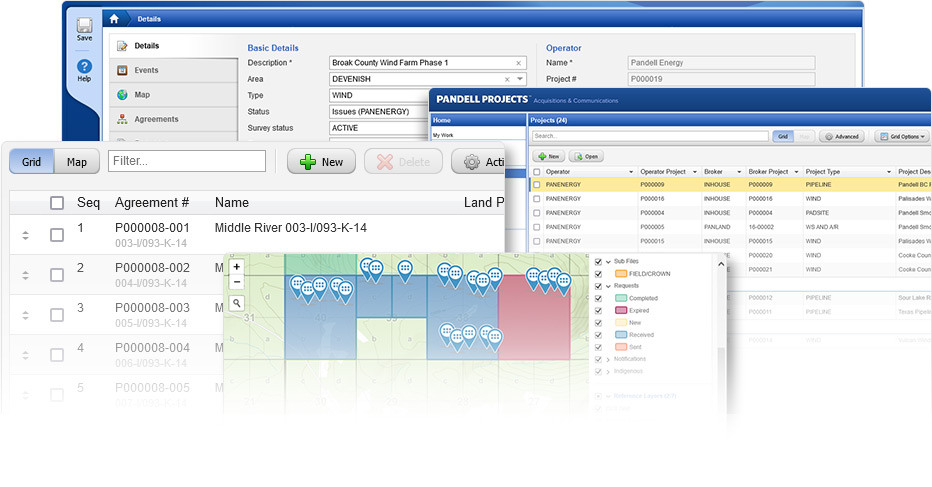Click the map search magnifier icon
This screenshot has width=932, height=487.
tap(237, 303)
